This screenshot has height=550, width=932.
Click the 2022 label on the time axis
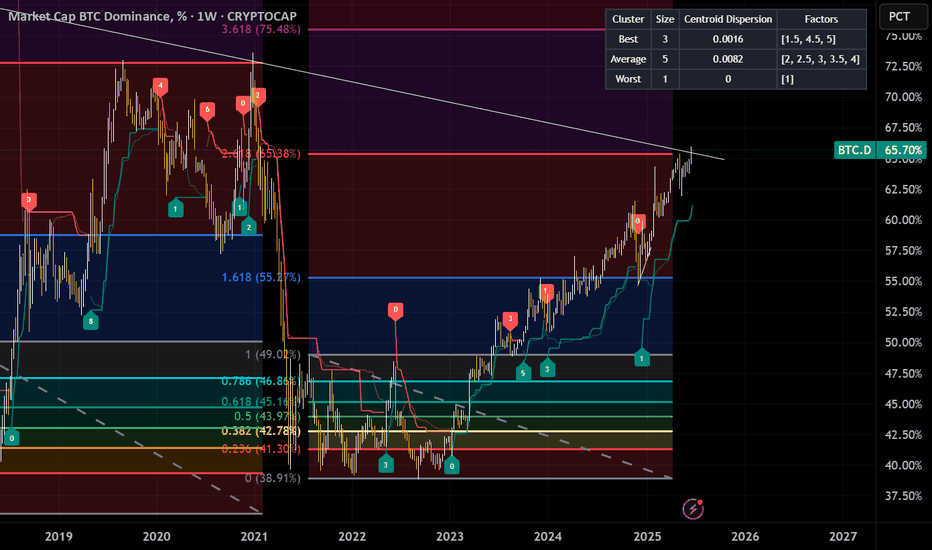tap(352, 536)
